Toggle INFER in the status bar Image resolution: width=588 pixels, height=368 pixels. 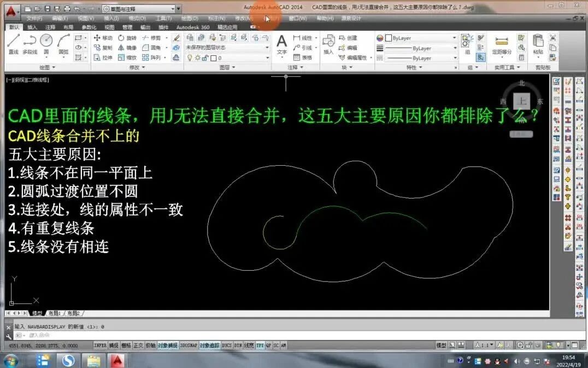click(100, 346)
